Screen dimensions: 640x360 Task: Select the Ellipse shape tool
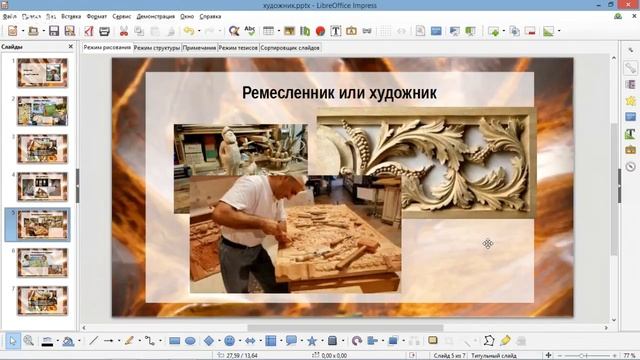(190, 340)
